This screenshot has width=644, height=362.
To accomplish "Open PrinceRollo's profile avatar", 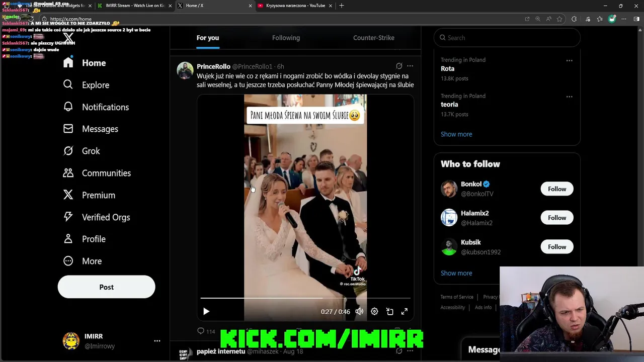I will click(185, 70).
